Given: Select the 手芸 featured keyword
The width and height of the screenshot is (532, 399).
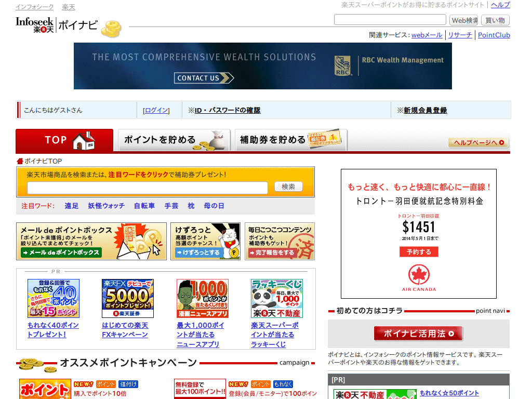Looking at the screenshot, I should click(171, 206).
